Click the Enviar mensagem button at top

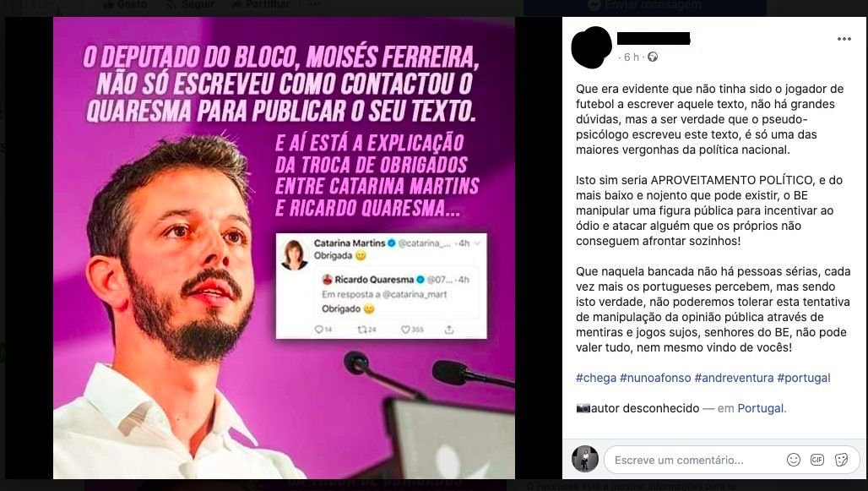pyautogui.click(x=645, y=6)
